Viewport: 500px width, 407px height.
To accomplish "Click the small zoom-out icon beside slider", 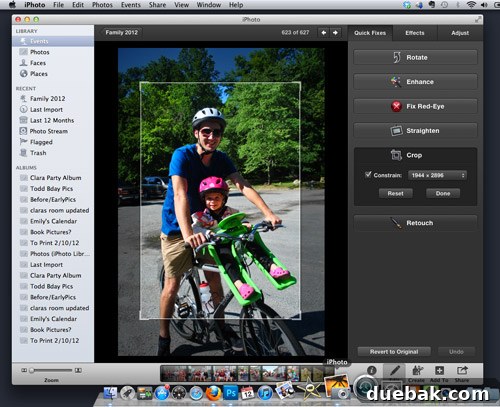I will [24, 370].
